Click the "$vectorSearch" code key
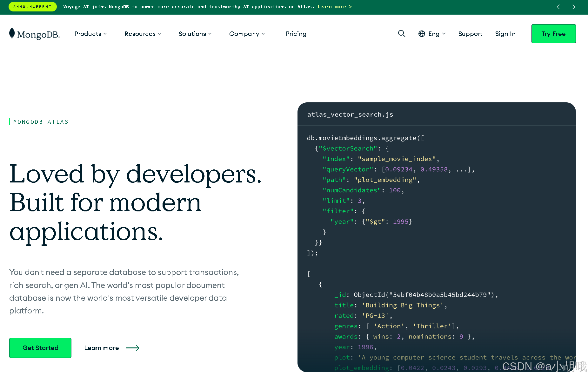Image resolution: width=588 pixels, height=377 pixels. pos(348,148)
